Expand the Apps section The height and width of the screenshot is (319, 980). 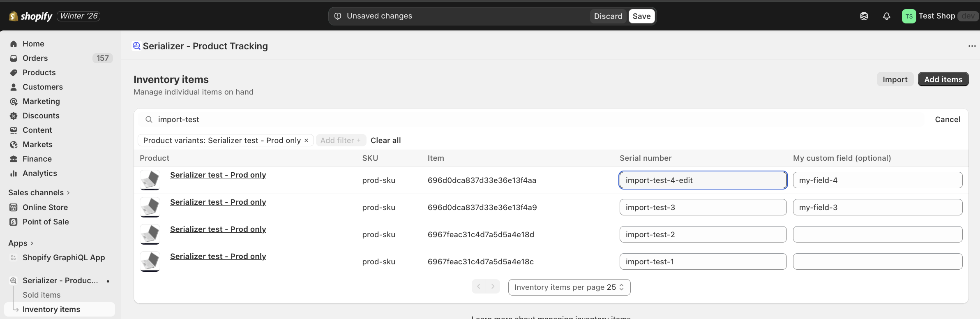click(x=21, y=243)
